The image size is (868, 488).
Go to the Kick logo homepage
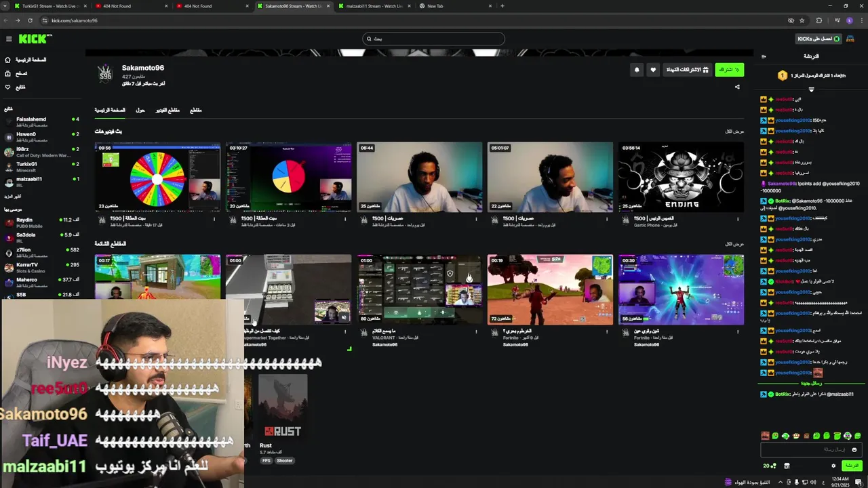35,39
